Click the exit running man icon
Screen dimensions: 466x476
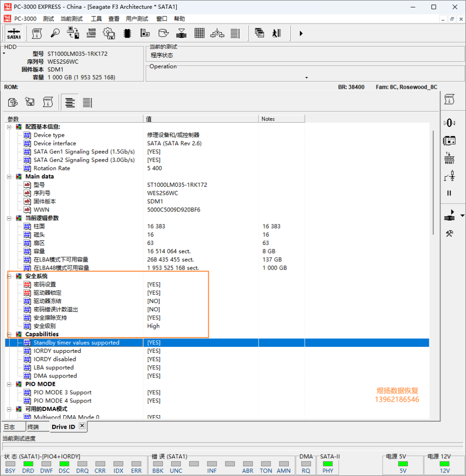click(276, 33)
